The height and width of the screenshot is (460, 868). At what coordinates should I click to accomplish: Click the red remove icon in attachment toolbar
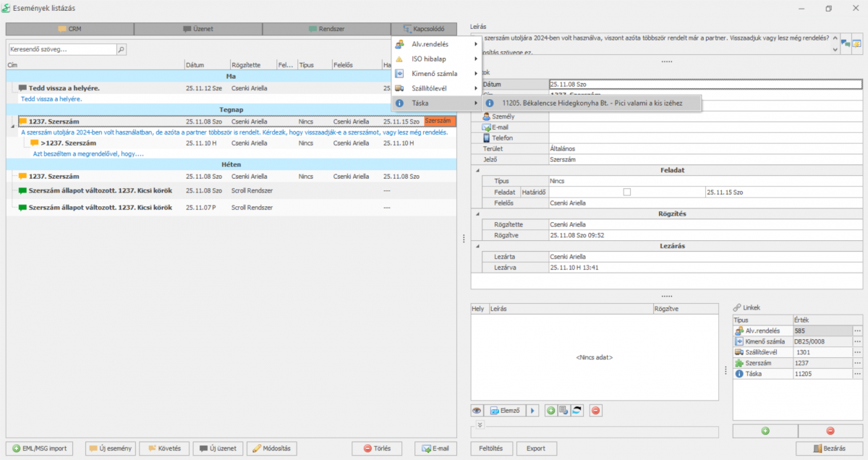[x=595, y=410]
